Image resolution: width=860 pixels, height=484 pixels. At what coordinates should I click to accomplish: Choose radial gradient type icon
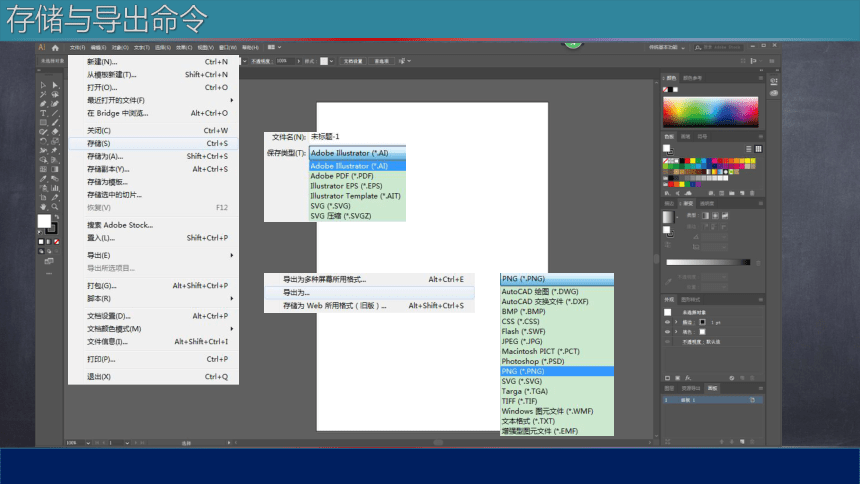click(x=715, y=216)
